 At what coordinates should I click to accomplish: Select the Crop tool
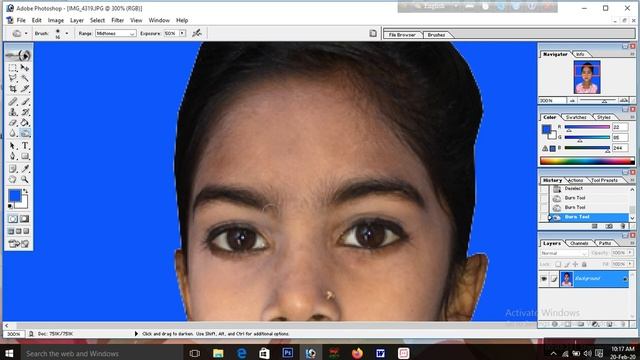pos(13,88)
